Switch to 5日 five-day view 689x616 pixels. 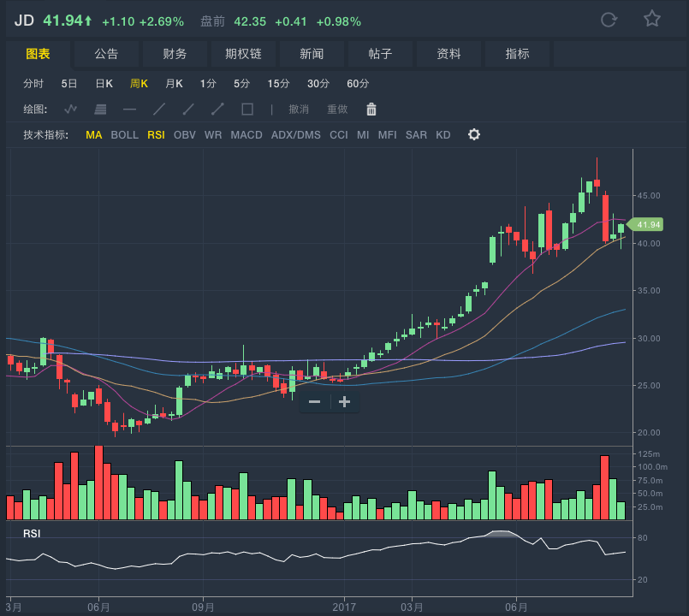[x=69, y=84]
